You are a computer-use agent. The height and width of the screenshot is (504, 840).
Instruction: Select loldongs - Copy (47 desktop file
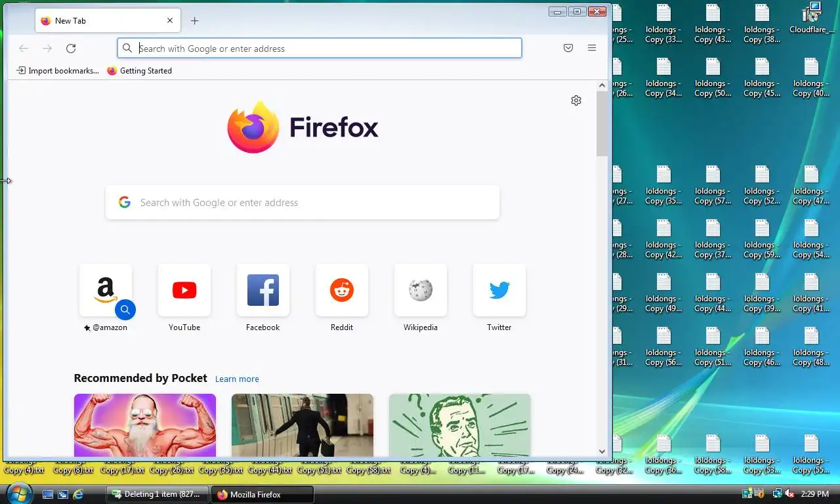tap(811, 185)
